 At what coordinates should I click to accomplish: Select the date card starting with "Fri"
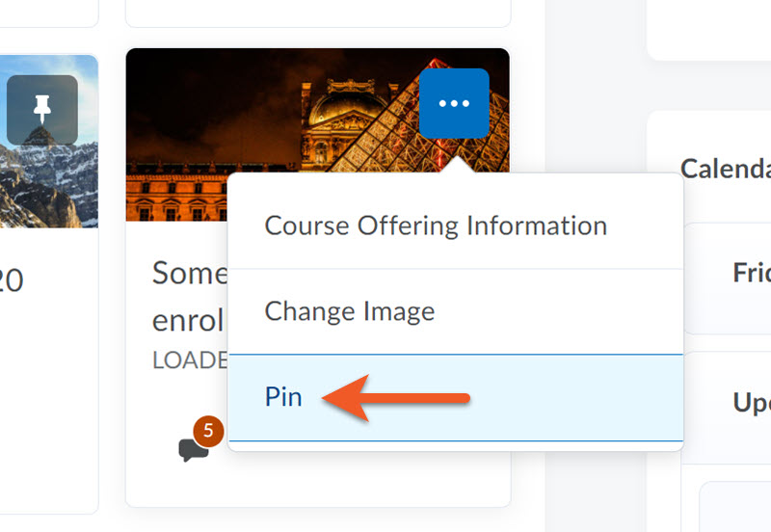[x=752, y=273]
